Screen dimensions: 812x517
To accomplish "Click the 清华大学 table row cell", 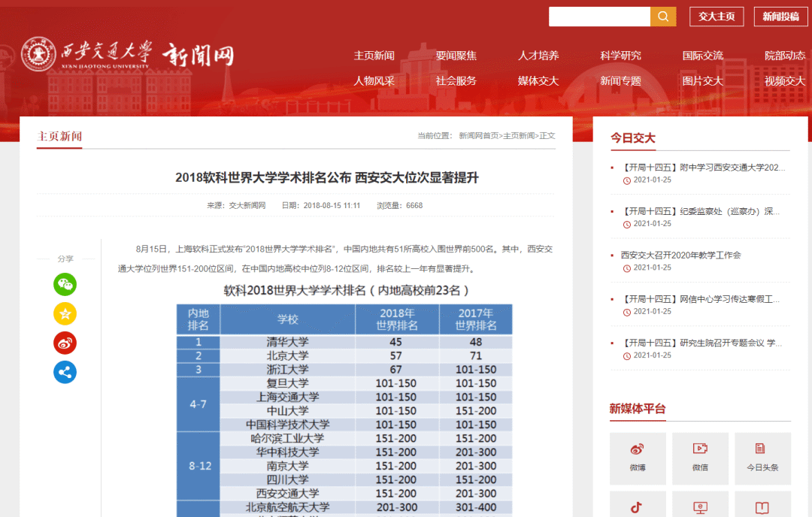I will click(x=287, y=342).
